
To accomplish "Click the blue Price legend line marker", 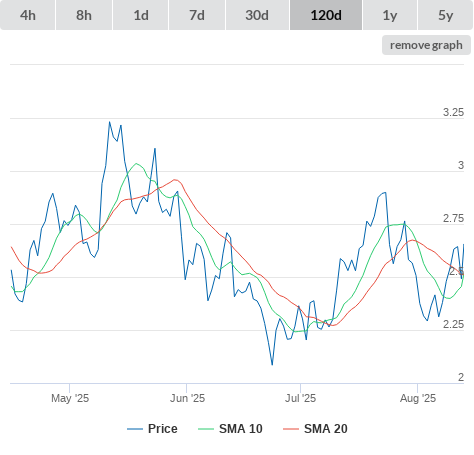I will click(x=135, y=429).
